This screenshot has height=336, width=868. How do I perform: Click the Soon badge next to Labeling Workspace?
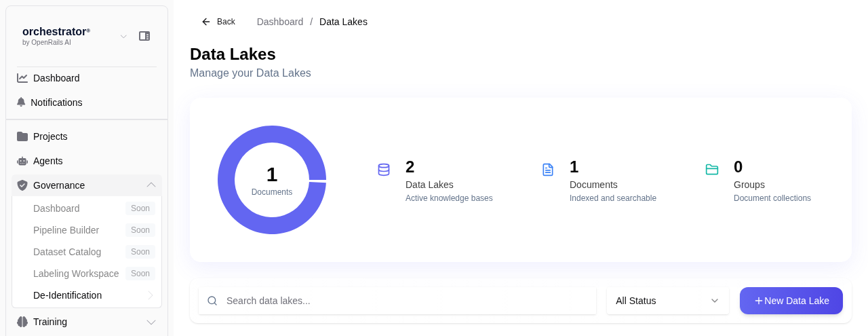pos(140,274)
